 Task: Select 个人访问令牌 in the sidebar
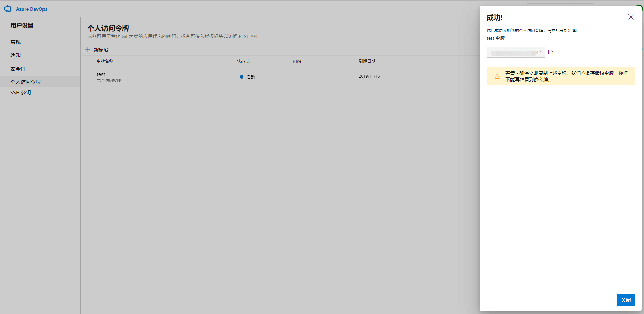26,82
